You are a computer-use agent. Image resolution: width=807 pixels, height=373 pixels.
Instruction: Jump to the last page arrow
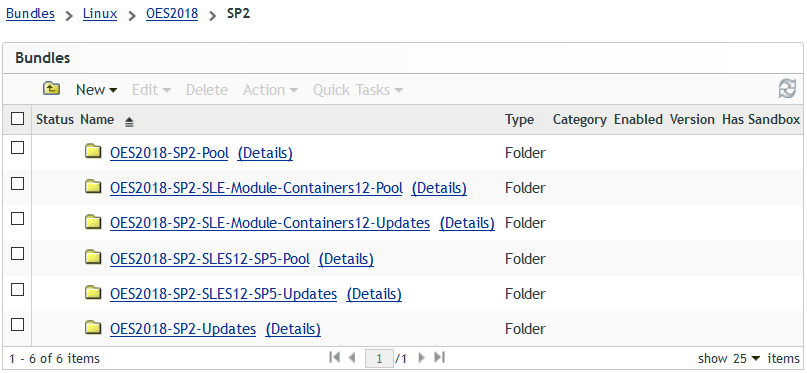pyautogui.click(x=440, y=357)
